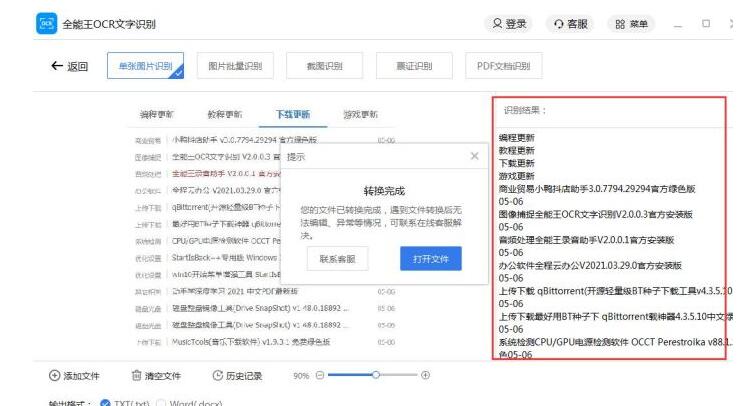Viewport: 754px width, 406px height.
Task: Click the zoom slider handle
Action: click(x=376, y=375)
